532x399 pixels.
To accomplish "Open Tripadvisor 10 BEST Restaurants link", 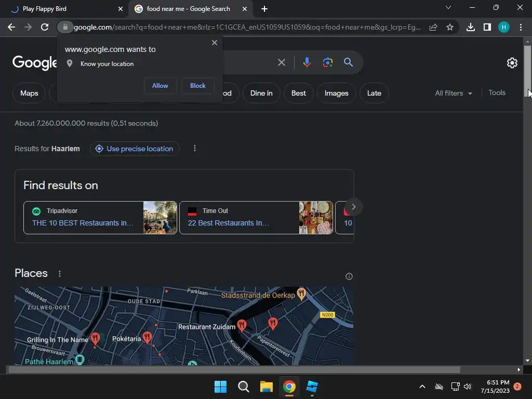I will [83, 223].
